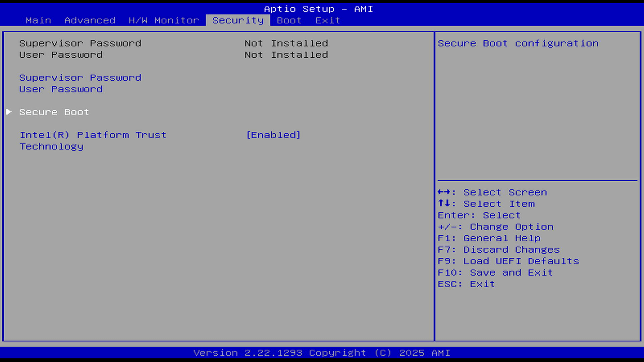This screenshot has width=644, height=362.
Task: Open the Main tab
Action: tap(38, 20)
